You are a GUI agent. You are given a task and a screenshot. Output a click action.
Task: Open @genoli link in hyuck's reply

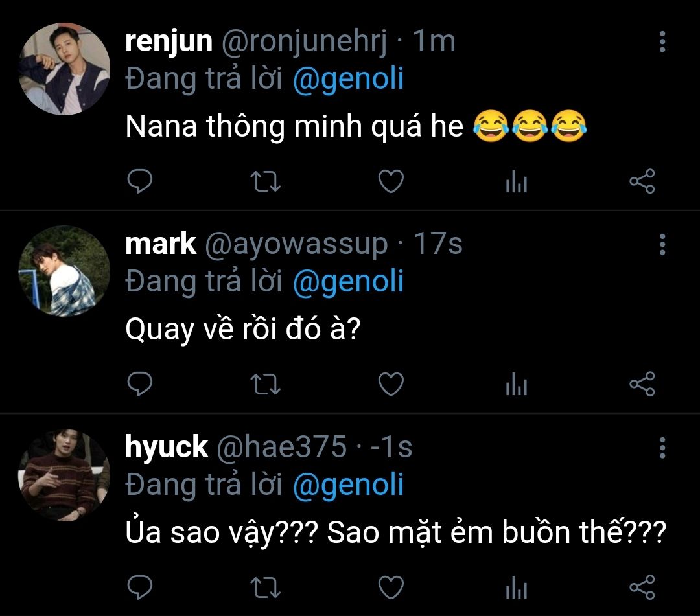pyautogui.click(x=348, y=485)
